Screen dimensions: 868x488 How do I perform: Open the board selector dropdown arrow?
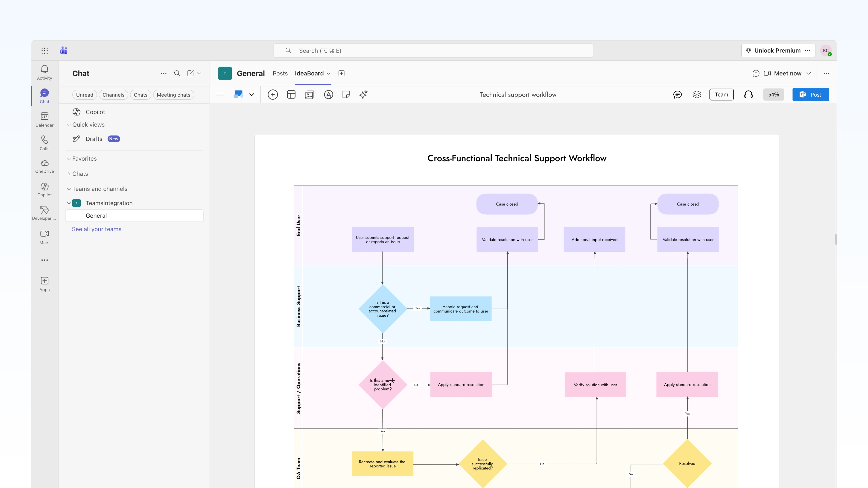point(251,95)
